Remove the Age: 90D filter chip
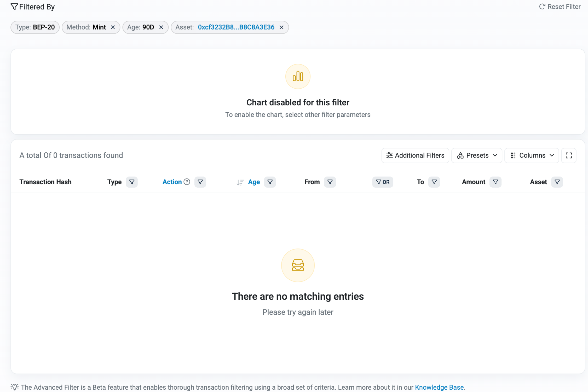The height and width of the screenshot is (392, 588). point(161,27)
